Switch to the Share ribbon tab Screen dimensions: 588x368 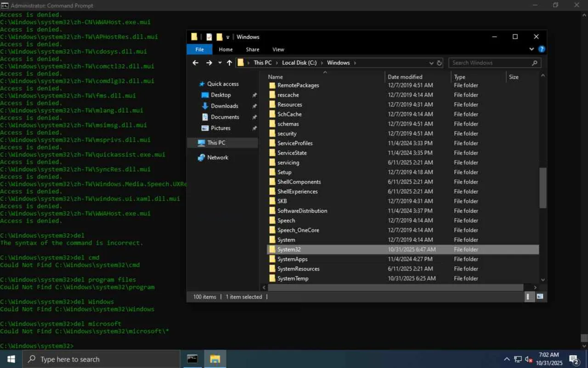pyautogui.click(x=253, y=50)
